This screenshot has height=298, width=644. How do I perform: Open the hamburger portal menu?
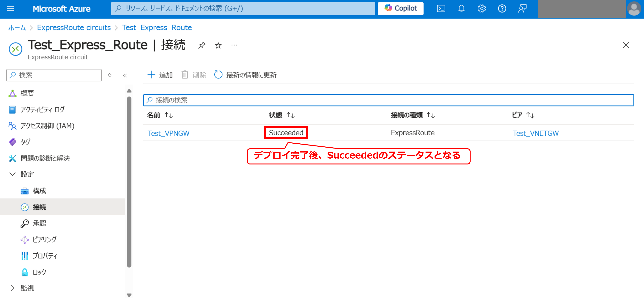10,9
